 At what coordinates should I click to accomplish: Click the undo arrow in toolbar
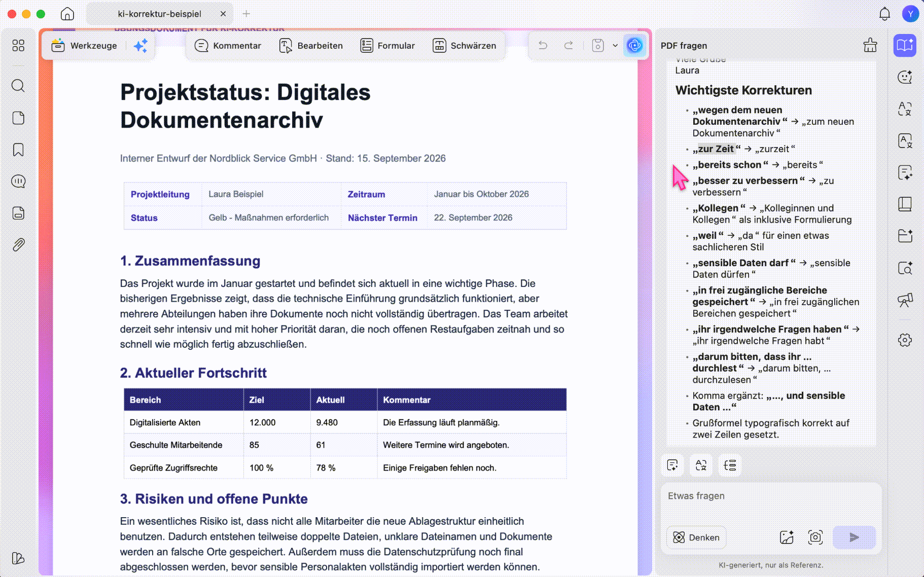[x=543, y=46]
